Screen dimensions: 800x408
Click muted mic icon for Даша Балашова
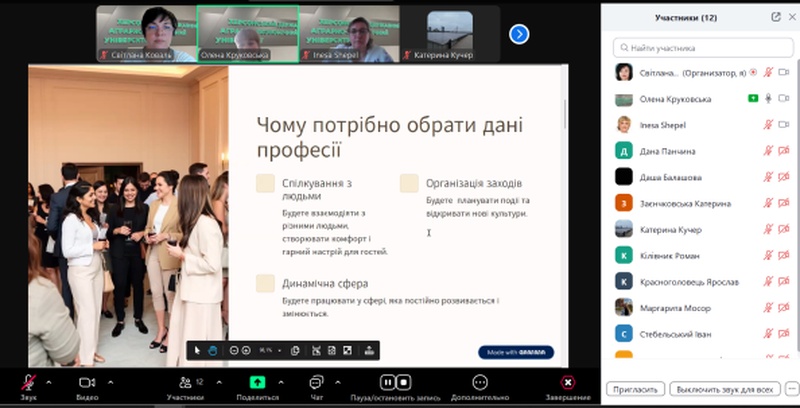(768, 177)
